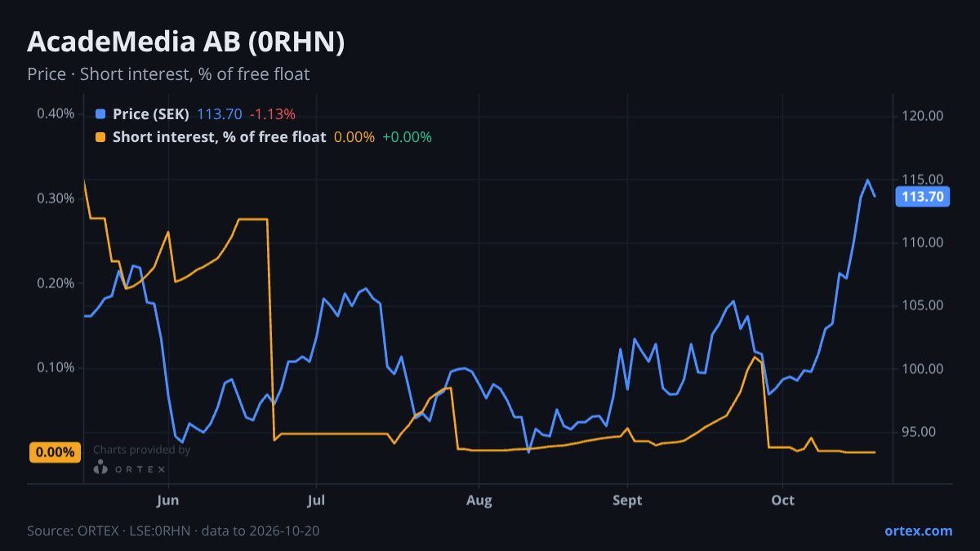Click the Source: ORTEX footer text

(x=173, y=531)
